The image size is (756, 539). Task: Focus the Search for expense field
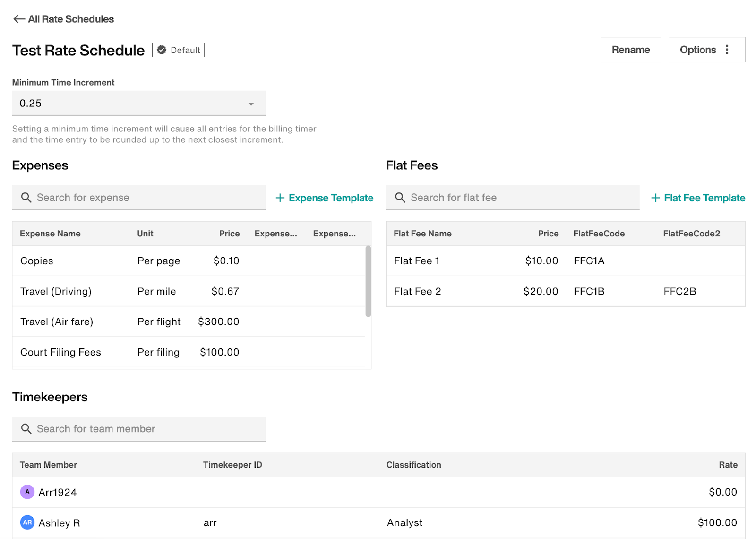click(x=146, y=198)
